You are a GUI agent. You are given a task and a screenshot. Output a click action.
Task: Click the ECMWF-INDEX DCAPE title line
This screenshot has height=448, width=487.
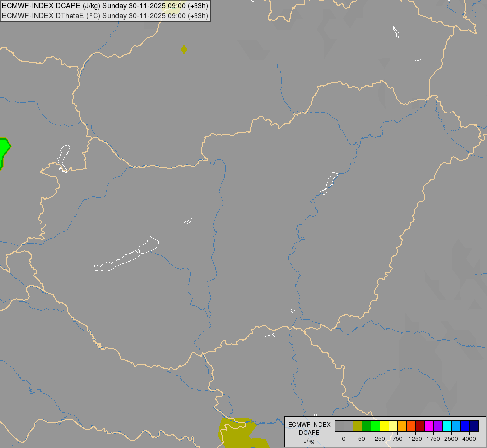105,6
